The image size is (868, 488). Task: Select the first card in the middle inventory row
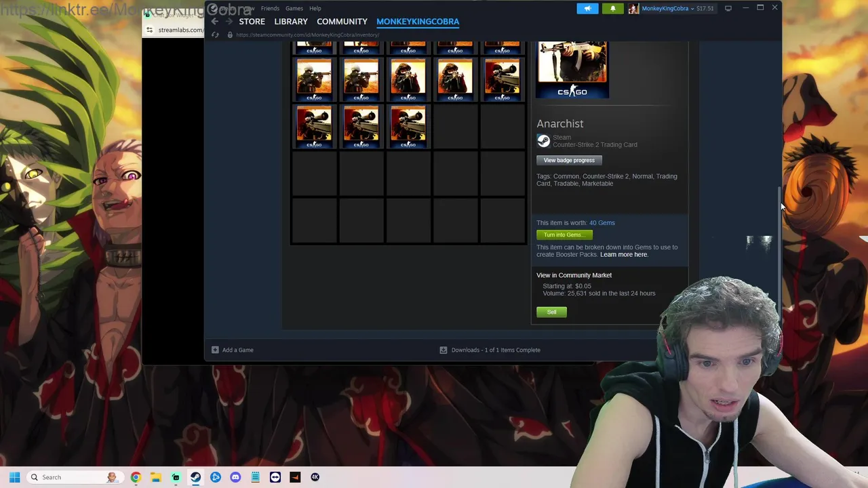coord(314,79)
